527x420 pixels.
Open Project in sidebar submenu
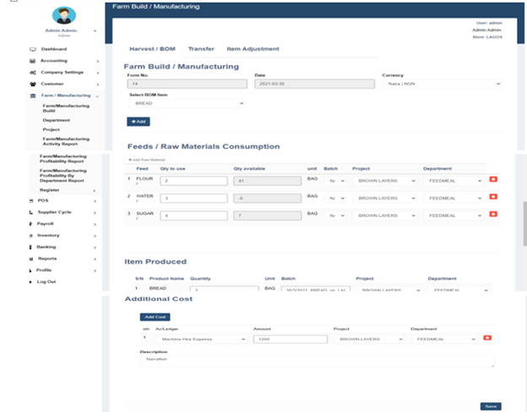click(x=51, y=130)
